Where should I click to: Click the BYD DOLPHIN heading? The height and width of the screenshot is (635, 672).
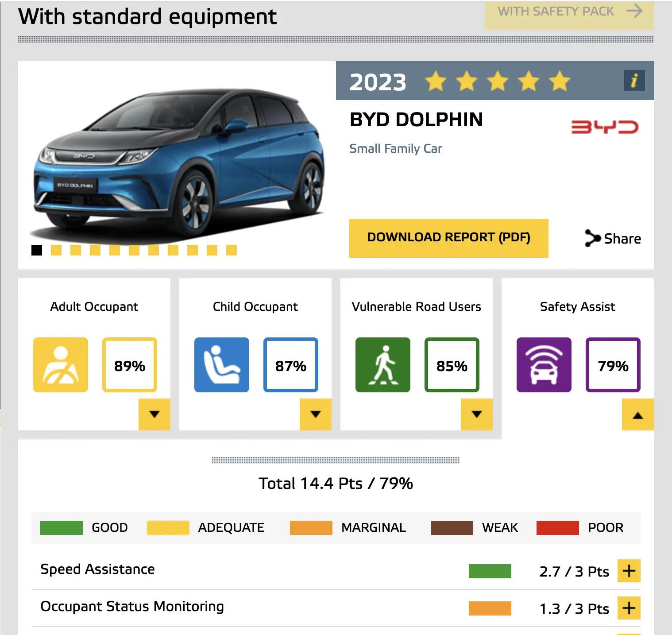coord(416,120)
